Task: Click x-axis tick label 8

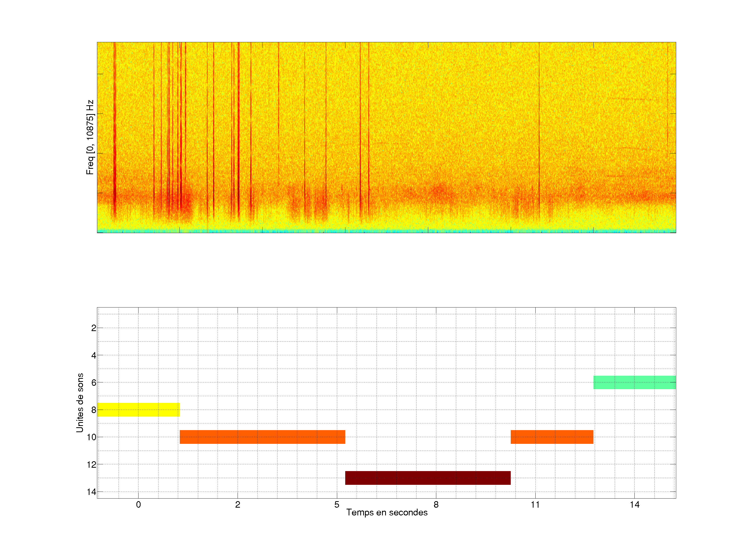Action: 436,505
